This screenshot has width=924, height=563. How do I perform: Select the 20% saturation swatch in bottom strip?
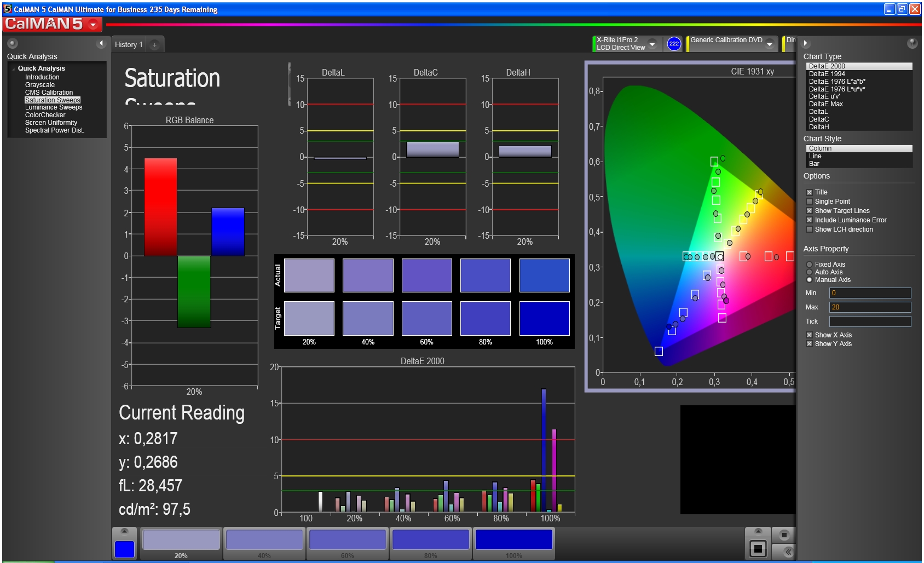point(181,543)
